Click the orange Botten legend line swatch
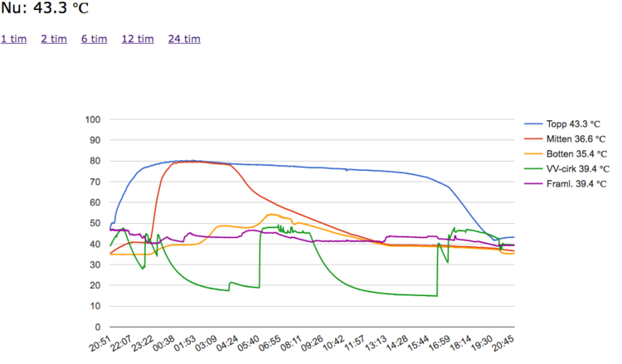622x364 pixels. [530, 153]
